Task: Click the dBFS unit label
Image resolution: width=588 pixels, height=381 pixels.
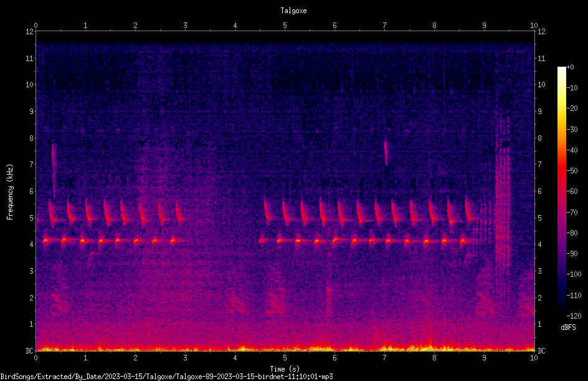Action: (568, 327)
